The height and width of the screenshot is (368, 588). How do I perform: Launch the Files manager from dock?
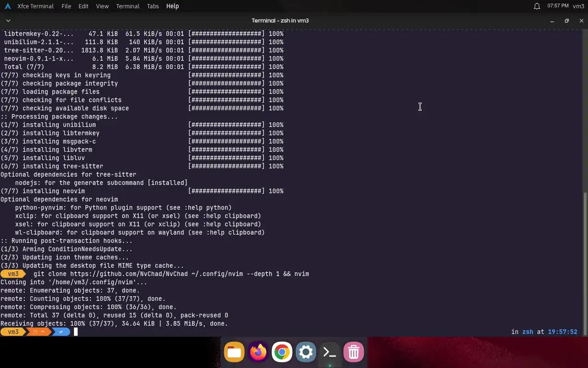point(234,352)
